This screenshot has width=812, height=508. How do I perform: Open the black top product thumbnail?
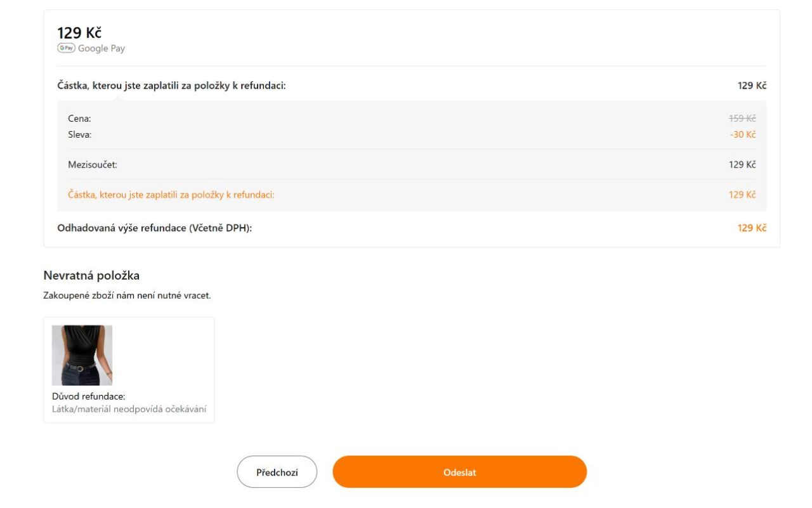(x=82, y=355)
